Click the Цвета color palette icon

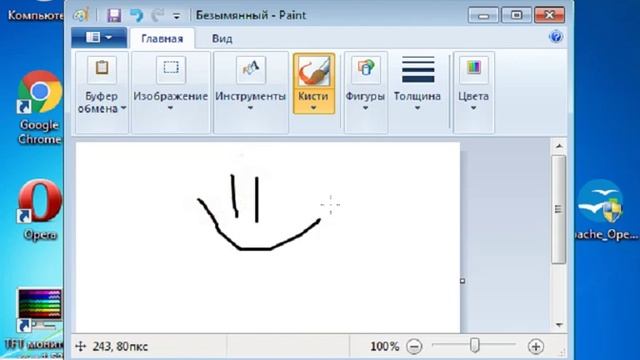(x=474, y=69)
